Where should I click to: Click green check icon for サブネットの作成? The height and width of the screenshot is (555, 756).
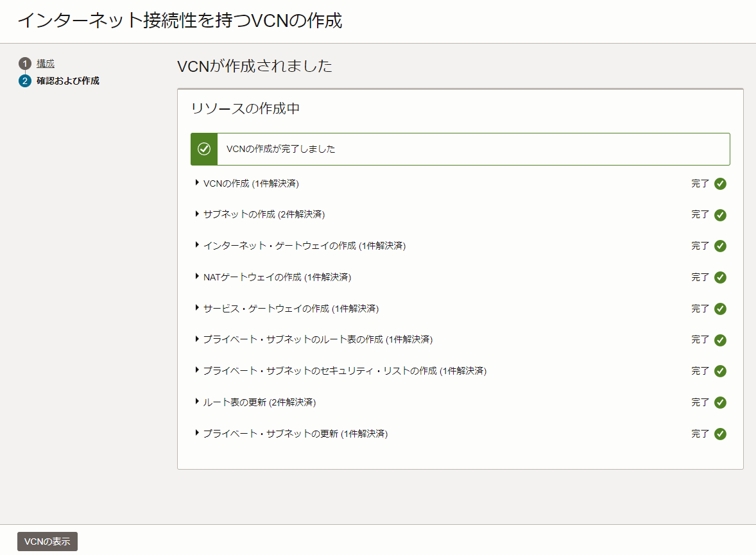click(x=720, y=215)
